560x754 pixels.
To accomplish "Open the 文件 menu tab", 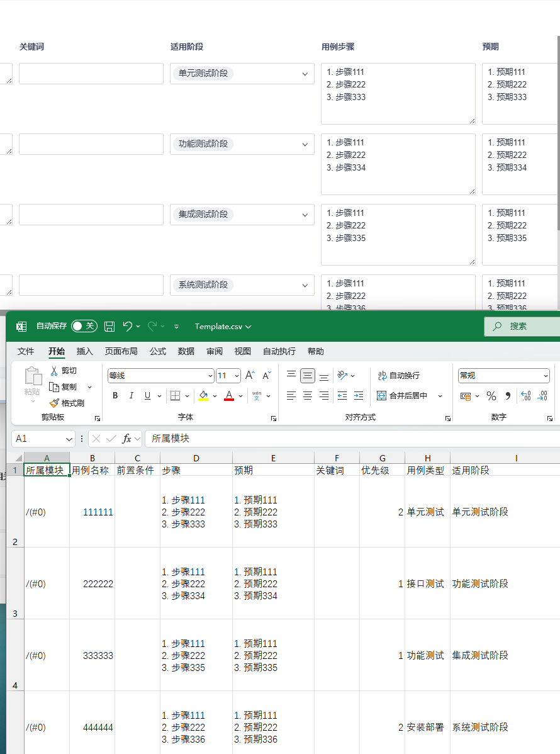I will (x=26, y=352).
